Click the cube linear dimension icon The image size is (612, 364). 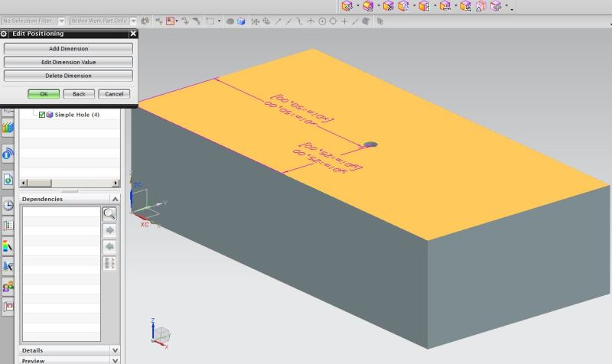pos(445,6)
